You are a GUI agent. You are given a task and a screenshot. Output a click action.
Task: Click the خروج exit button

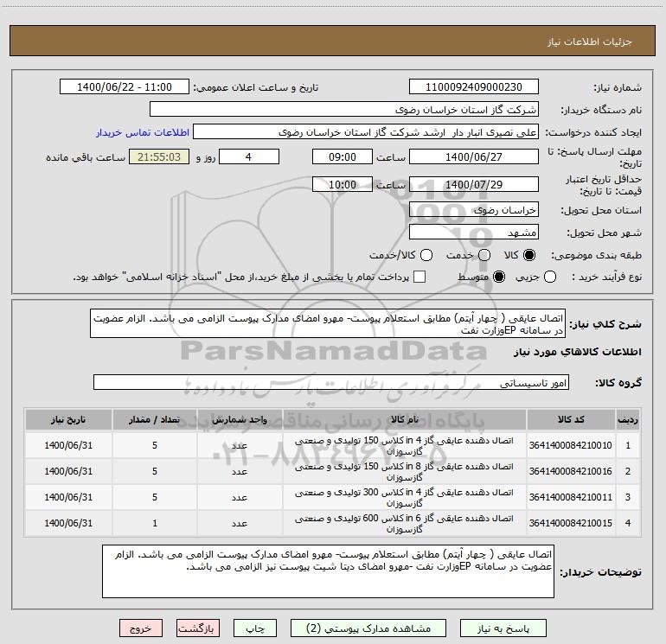click(141, 628)
